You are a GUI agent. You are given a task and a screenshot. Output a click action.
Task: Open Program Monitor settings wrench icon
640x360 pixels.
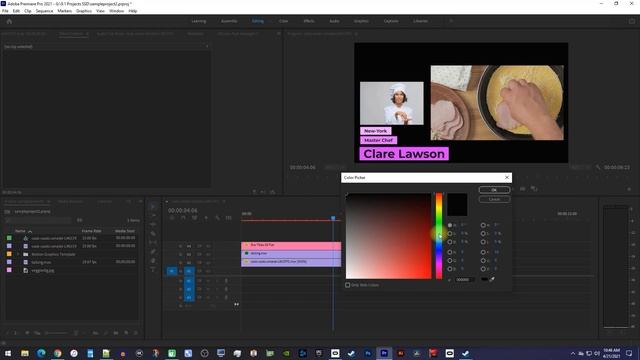[x=598, y=167]
